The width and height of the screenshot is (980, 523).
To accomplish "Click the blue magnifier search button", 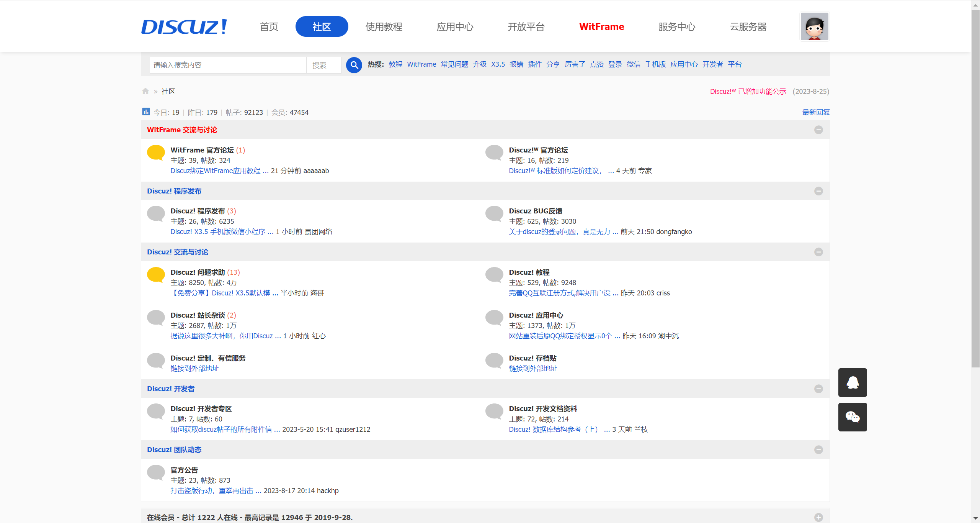I will (354, 65).
